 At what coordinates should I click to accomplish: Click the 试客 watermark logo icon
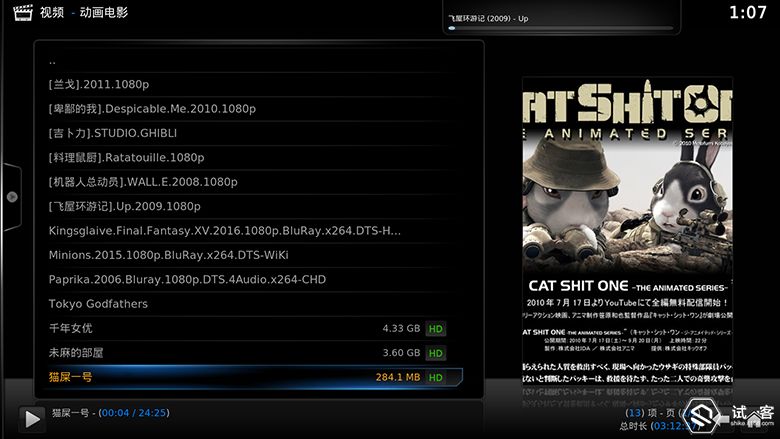tap(704, 416)
